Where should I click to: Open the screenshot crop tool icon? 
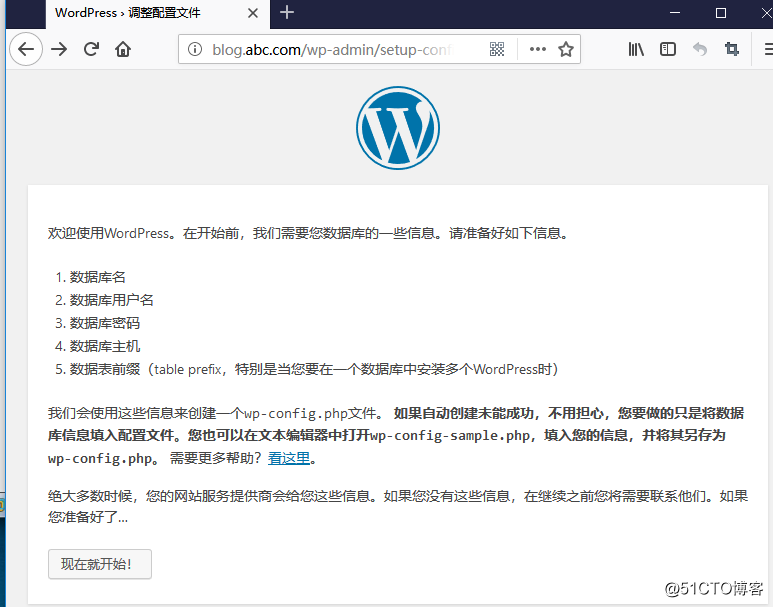coord(732,49)
